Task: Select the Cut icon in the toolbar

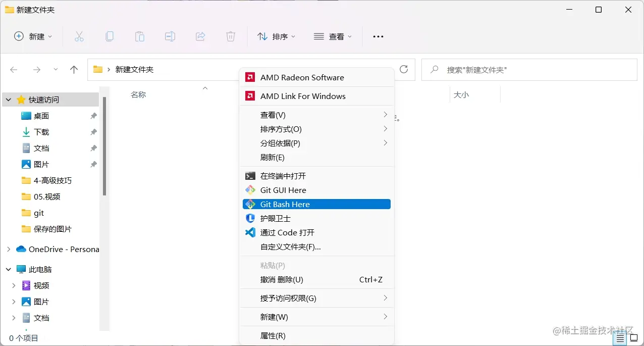Action: (79, 36)
